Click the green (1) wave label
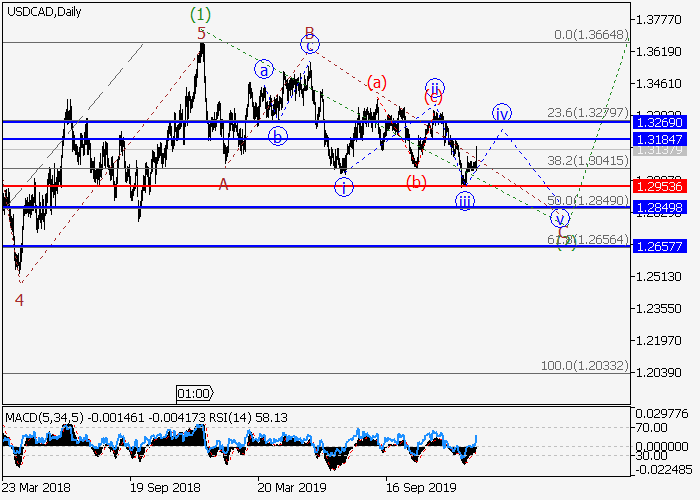Viewport: 700px width, 500px height. click(201, 14)
